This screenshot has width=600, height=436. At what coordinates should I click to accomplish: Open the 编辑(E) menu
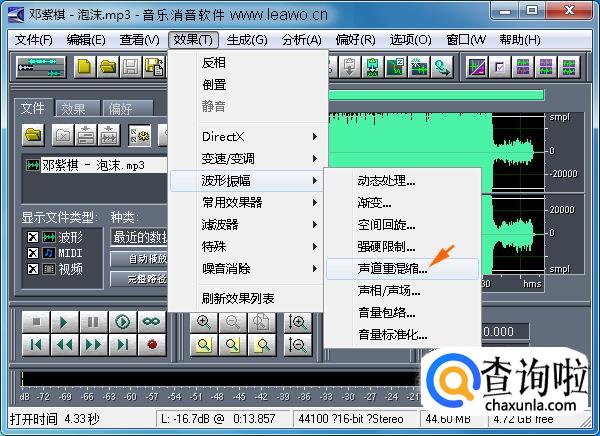point(86,40)
